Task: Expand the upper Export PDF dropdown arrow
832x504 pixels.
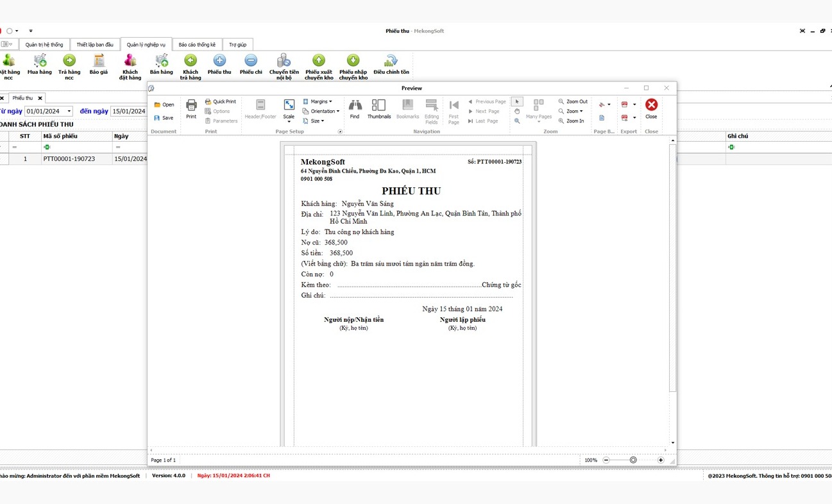Action: [x=634, y=105]
